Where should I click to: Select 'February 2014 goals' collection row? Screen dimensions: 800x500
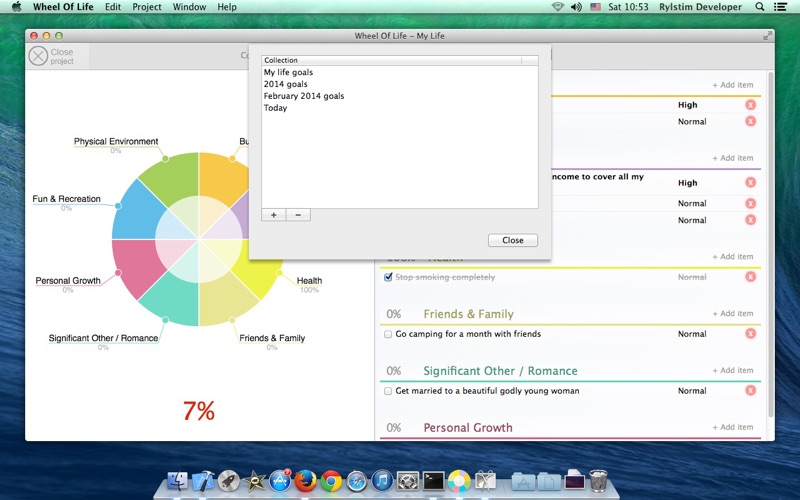click(399, 96)
